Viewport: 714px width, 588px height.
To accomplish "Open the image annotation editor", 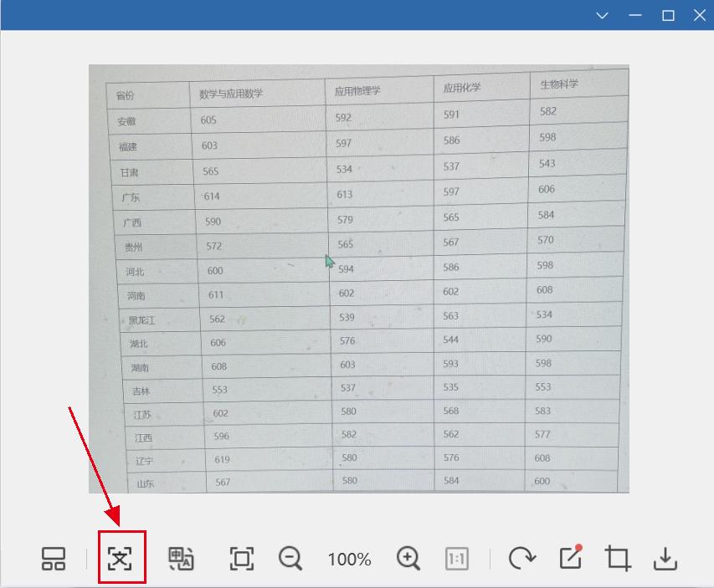I will click(570, 559).
